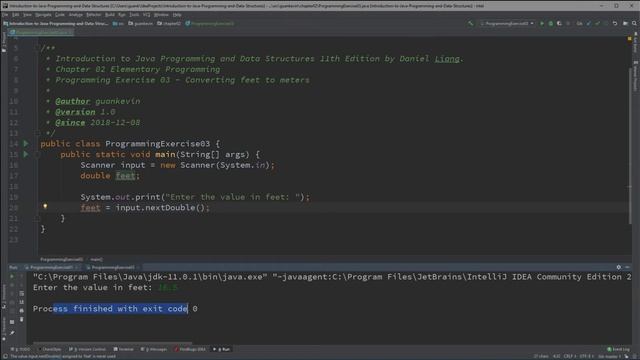640x360 pixels.
Task: Open the Version Control tool window
Action: pyautogui.click(x=88, y=349)
